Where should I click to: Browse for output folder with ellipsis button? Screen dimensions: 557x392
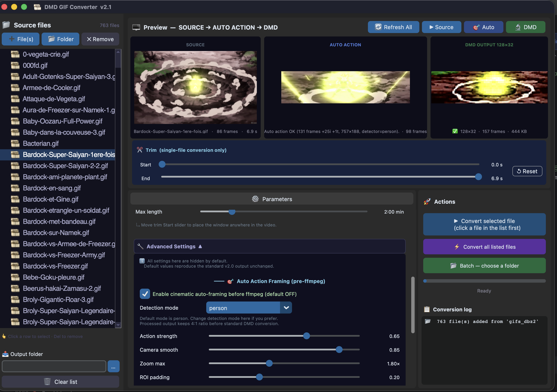coord(114,366)
